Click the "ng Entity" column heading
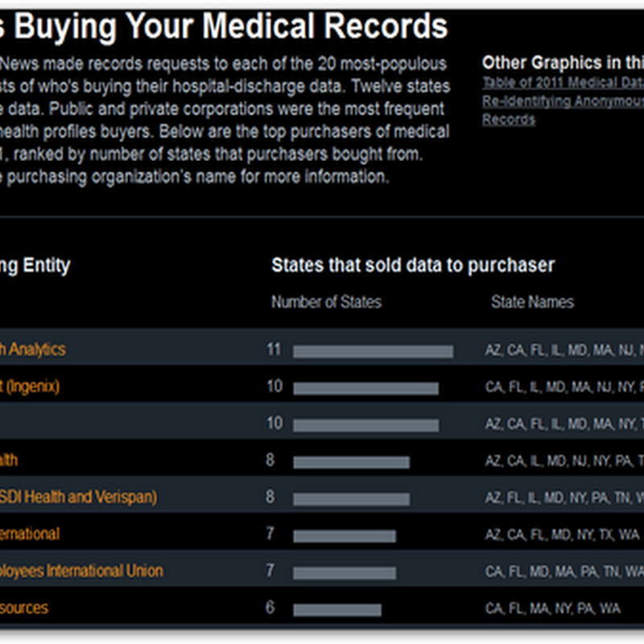The height and width of the screenshot is (644, 644). tap(35, 265)
